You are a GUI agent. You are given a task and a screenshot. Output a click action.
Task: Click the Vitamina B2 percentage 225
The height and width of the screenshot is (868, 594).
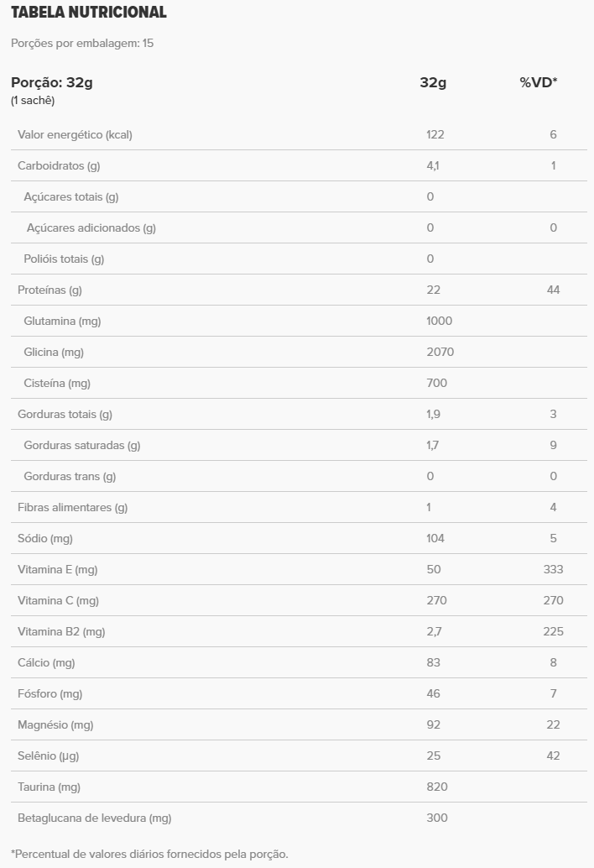pos(553,631)
